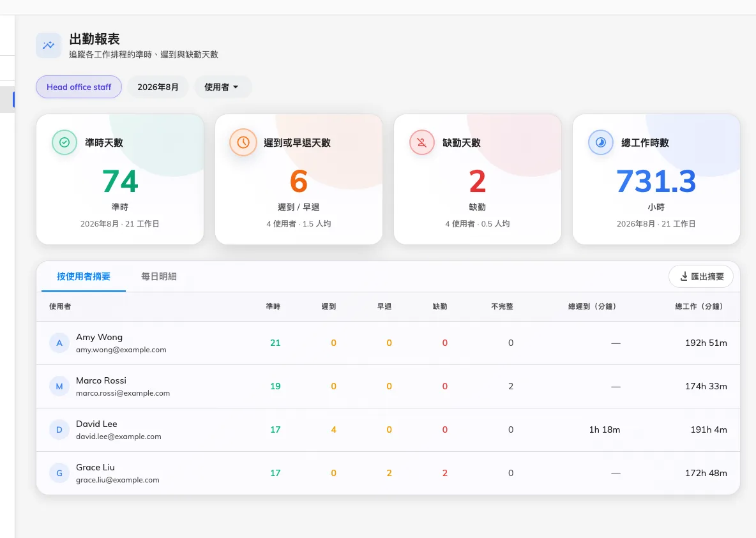
Task: Click the 不完整 column header
Action: (502, 306)
